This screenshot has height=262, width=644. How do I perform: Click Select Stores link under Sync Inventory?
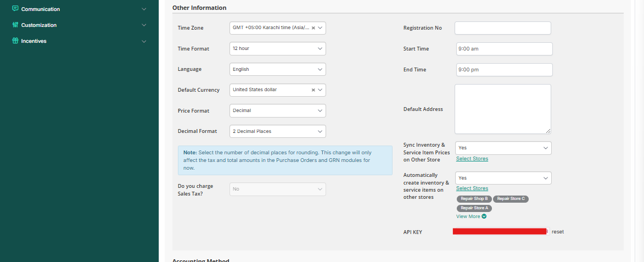pyautogui.click(x=472, y=159)
